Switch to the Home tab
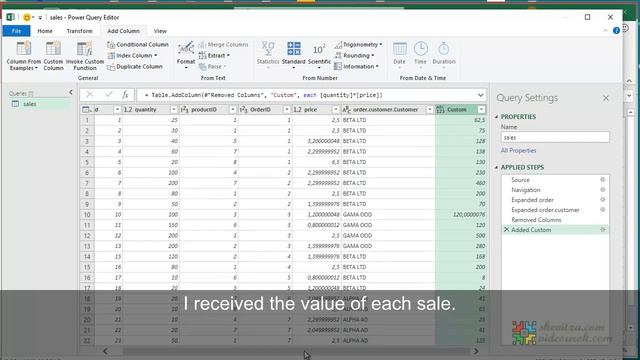The width and height of the screenshot is (640, 360). pyautogui.click(x=45, y=31)
